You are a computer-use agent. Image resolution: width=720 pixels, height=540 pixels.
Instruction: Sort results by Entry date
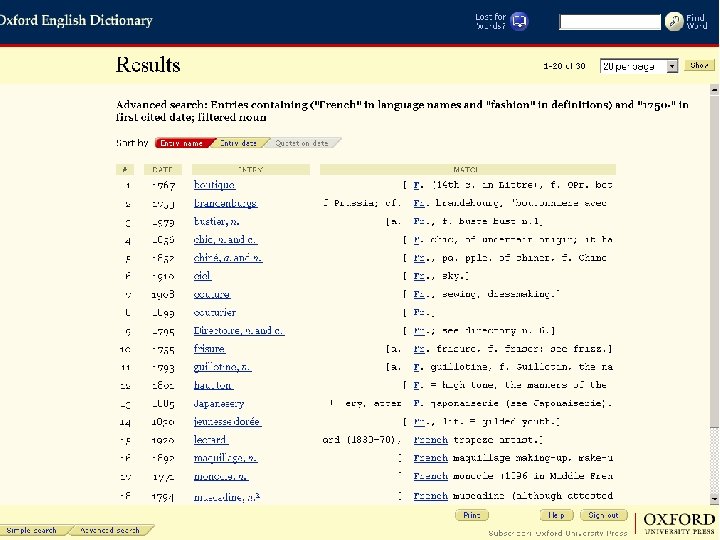click(x=239, y=143)
